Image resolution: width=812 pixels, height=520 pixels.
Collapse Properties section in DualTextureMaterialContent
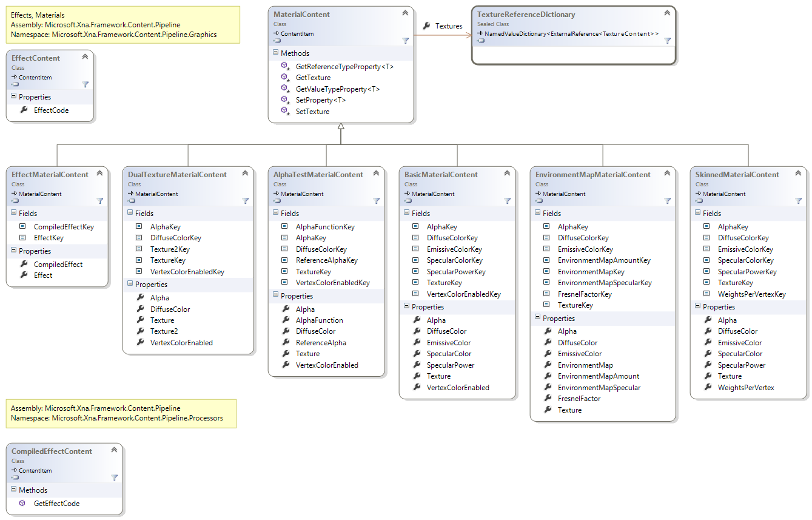[x=130, y=285]
